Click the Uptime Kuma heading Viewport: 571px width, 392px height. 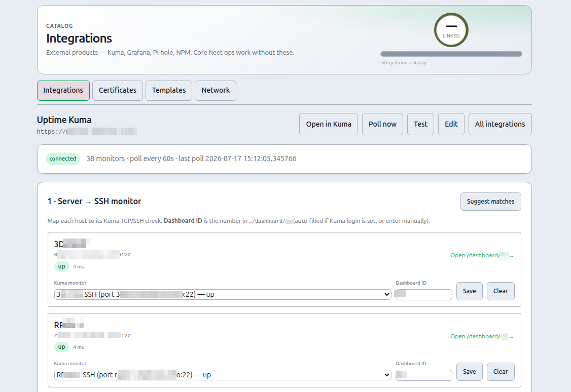click(64, 120)
